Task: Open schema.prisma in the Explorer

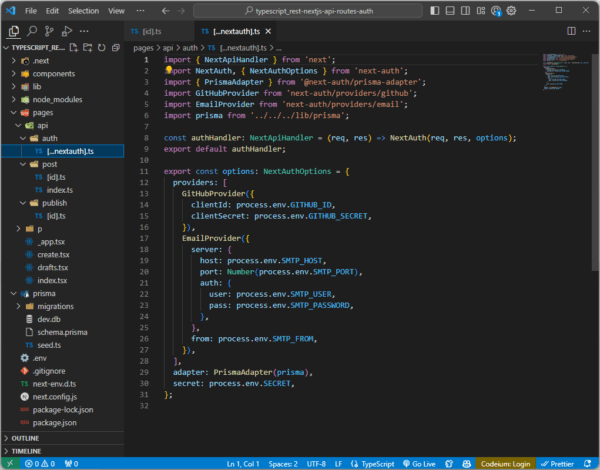Action: point(62,332)
